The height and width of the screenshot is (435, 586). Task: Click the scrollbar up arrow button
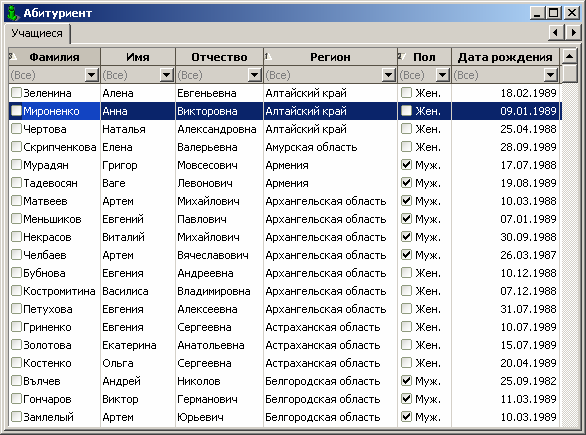click(570, 56)
